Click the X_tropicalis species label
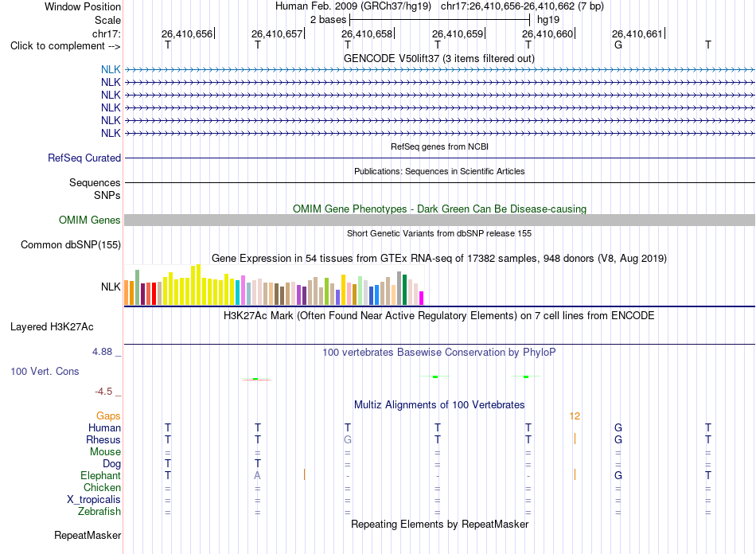The height and width of the screenshot is (554, 756). 94,500
